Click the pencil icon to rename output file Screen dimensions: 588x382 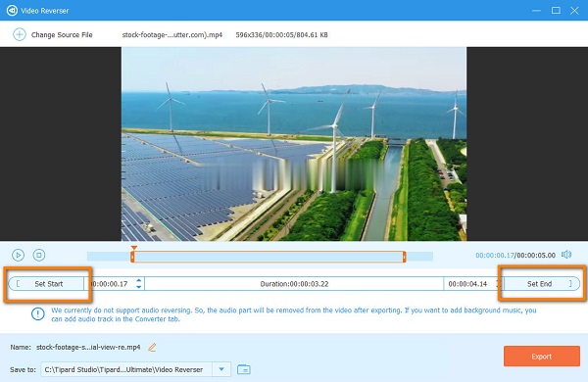point(152,347)
